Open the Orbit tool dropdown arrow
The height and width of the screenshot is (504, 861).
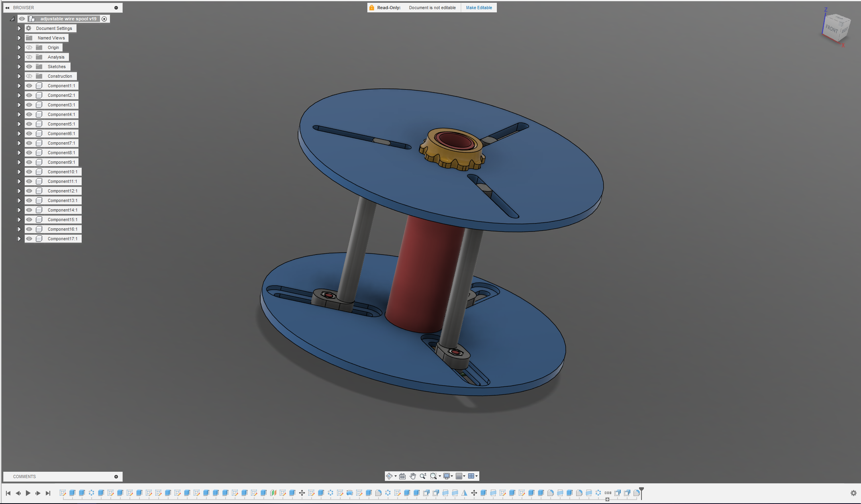[396, 476]
